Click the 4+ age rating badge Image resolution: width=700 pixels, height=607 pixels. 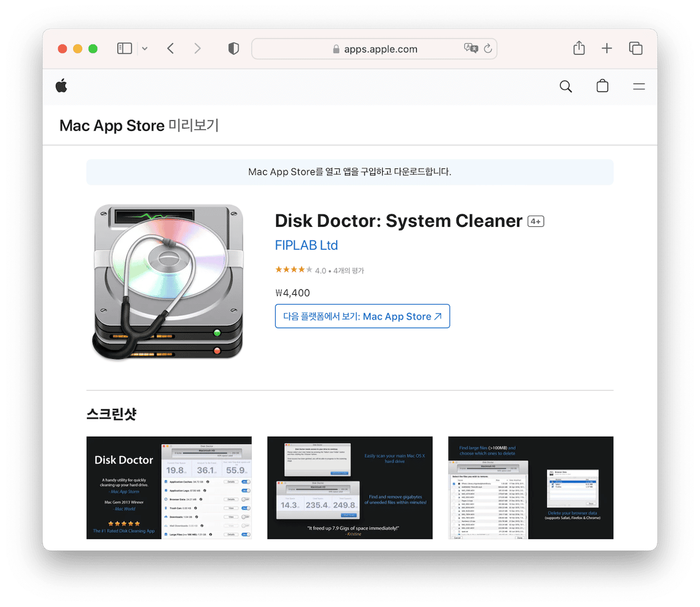[536, 221]
